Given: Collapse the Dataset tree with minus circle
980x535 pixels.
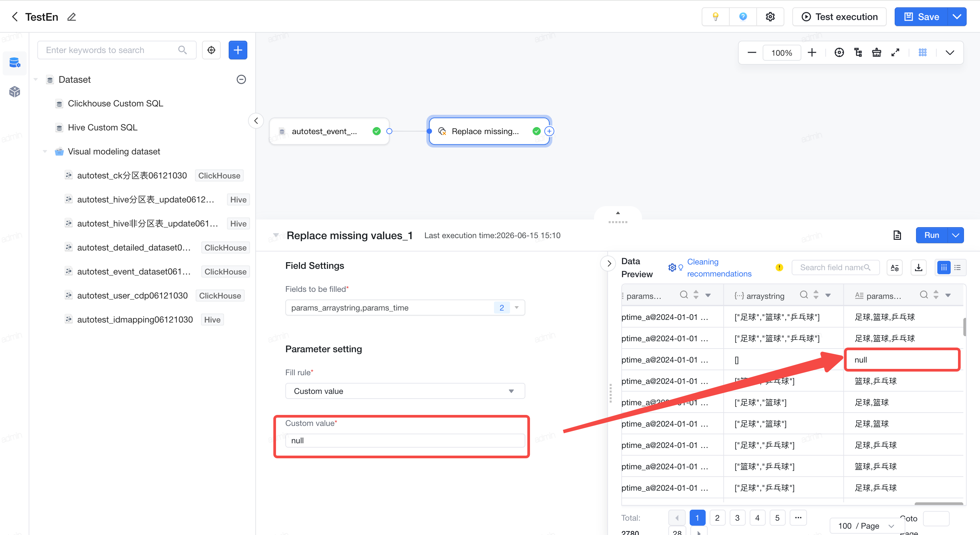Looking at the screenshot, I should point(241,79).
